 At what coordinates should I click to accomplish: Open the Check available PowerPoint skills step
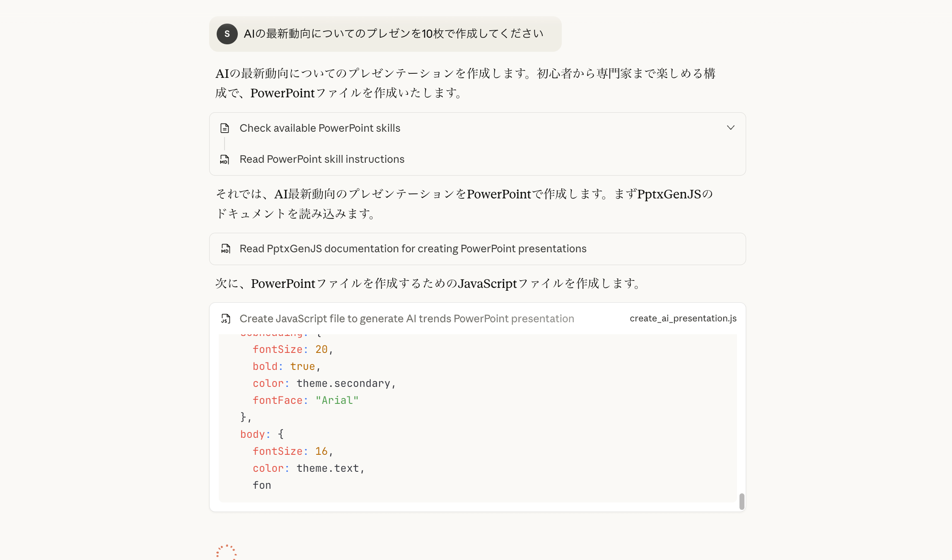[x=320, y=128]
